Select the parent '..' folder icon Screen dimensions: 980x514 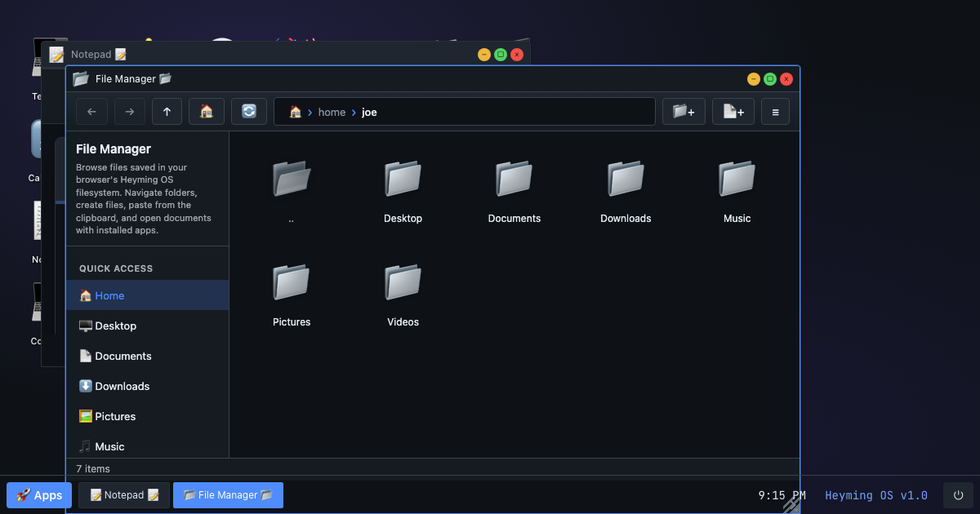coord(292,178)
